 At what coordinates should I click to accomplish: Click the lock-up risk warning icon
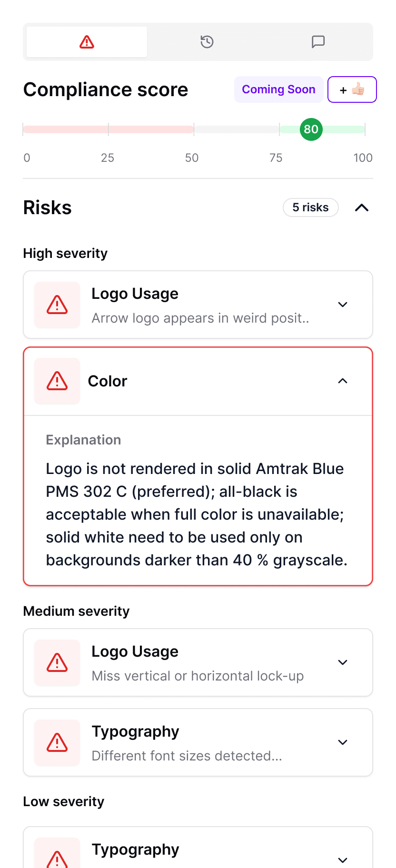[57, 662]
